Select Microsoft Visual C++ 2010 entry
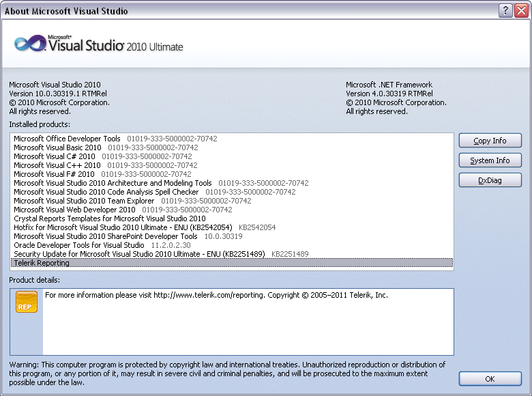 point(231,165)
